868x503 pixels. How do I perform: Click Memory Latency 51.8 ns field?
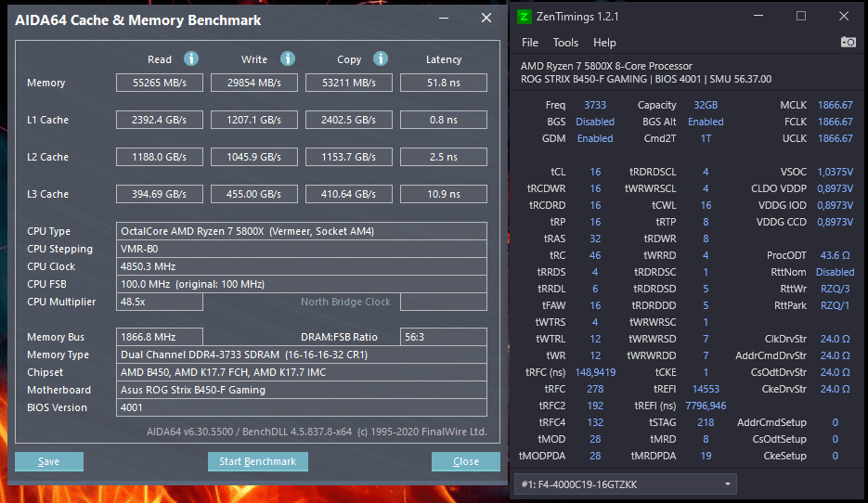coord(444,83)
